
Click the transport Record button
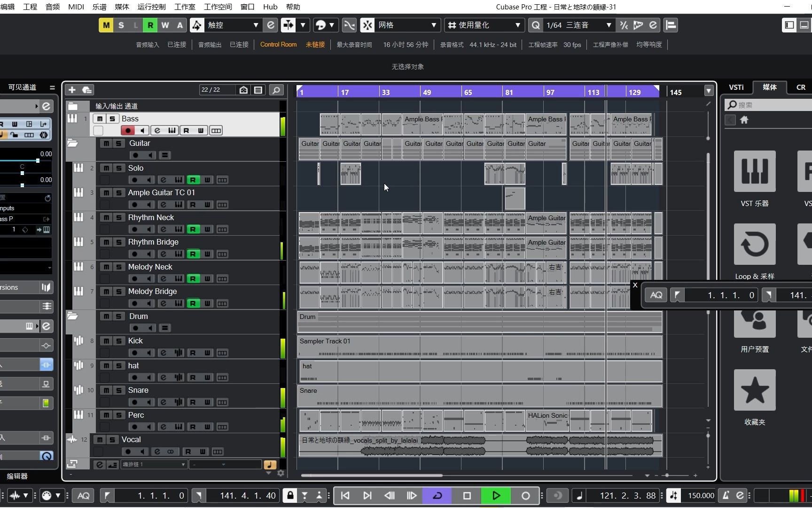pyautogui.click(x=525, y=495)
